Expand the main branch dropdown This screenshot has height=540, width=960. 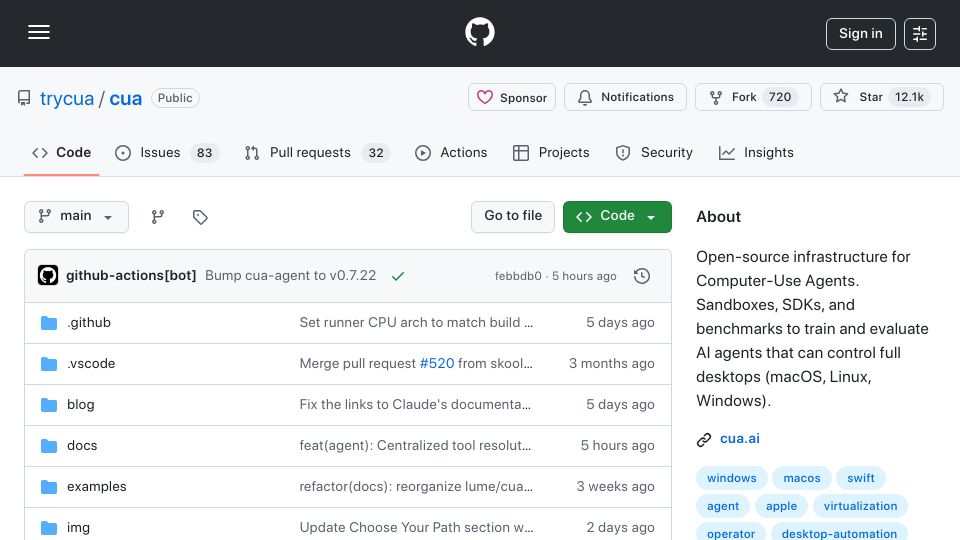pyautogui.click(x=77, y=217)
